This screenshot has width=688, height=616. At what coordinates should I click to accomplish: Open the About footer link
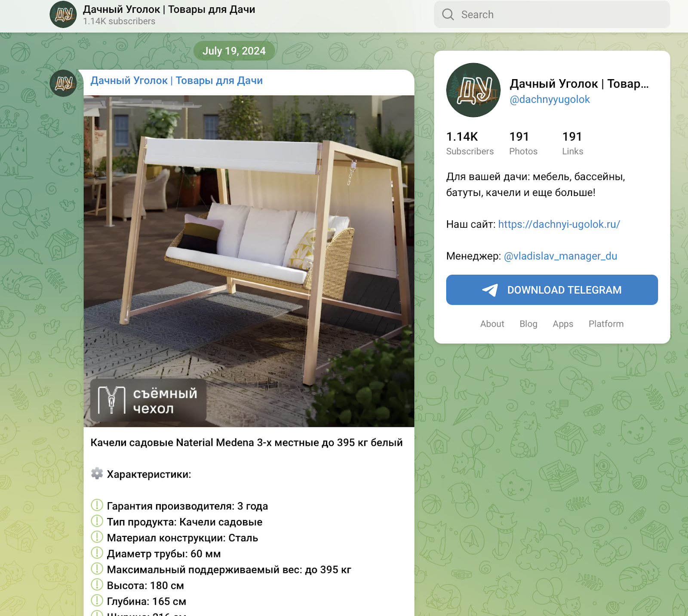[x=492, y=324]
